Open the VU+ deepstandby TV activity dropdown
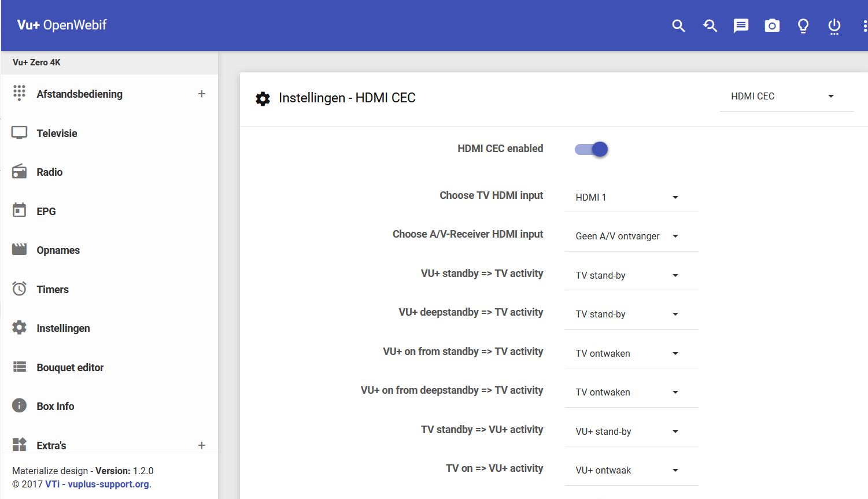Viewport: 868px width, 499px height. (x=631, y=315)
